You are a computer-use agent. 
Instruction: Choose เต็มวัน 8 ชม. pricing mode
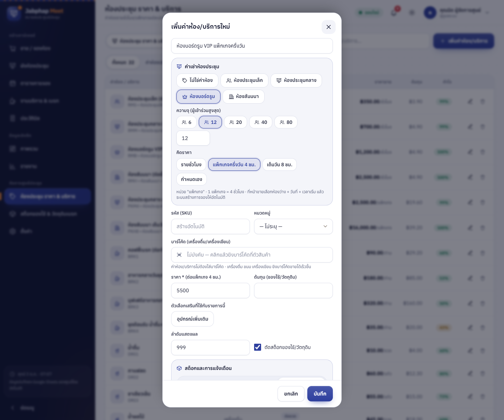pyautogui.click(x=280, y=164)
